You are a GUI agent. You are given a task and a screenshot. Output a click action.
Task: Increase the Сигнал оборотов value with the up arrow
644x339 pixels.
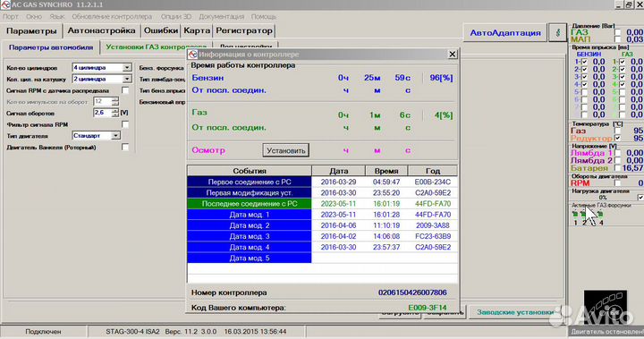click(115, 110)
